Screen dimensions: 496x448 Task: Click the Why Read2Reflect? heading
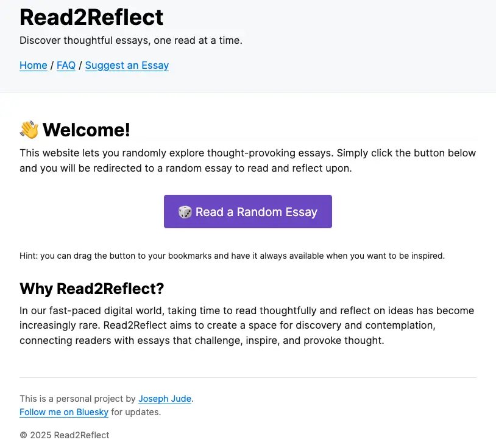click(x=92, y=288)
